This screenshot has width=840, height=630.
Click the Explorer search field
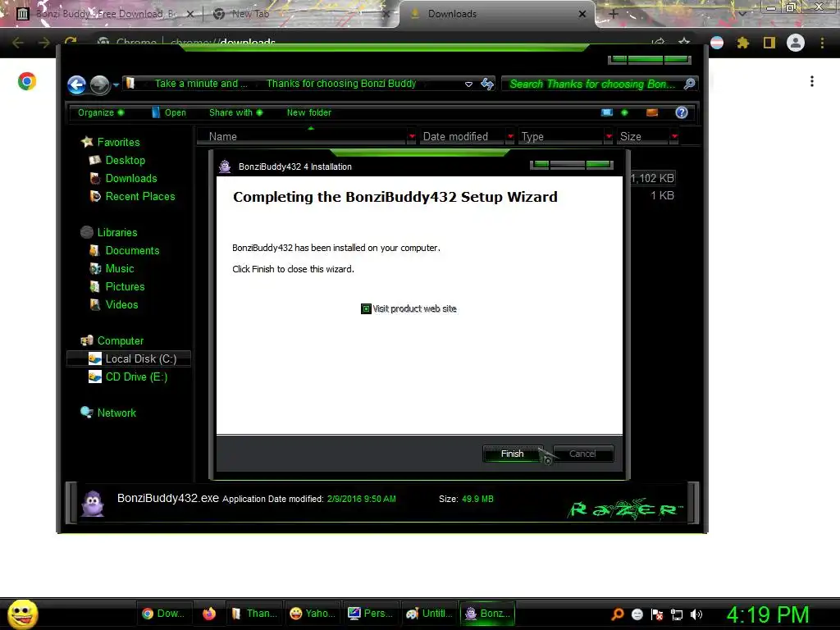tap(591, 84)
